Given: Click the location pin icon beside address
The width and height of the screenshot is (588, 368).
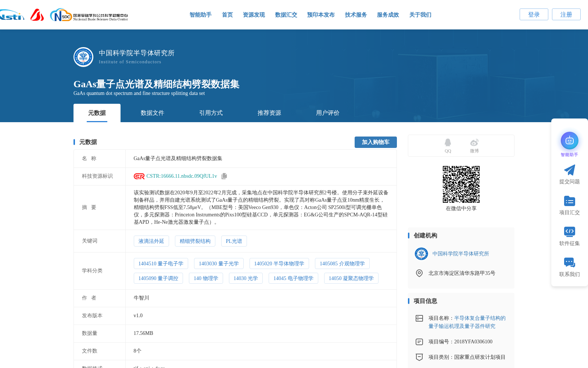Looking at the screenshot, I should click(x=419, y=273).
